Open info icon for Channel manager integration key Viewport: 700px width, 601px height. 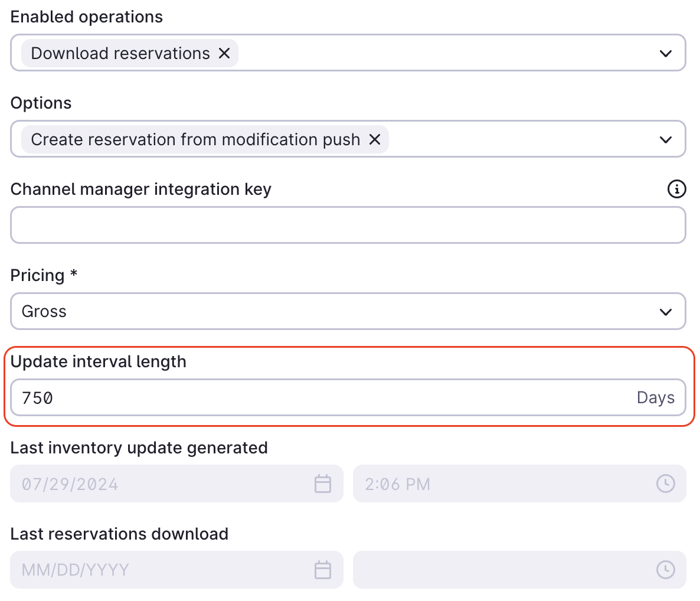click(x=676, y=189)
